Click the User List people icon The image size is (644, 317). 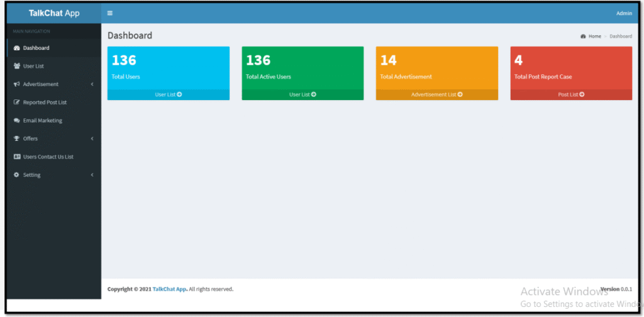[16, 66]
